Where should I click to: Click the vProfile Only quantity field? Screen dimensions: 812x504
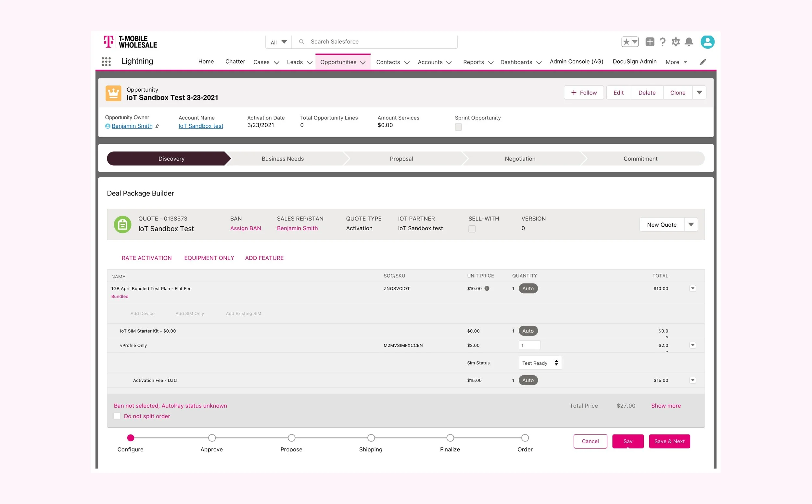pos(529,345)
